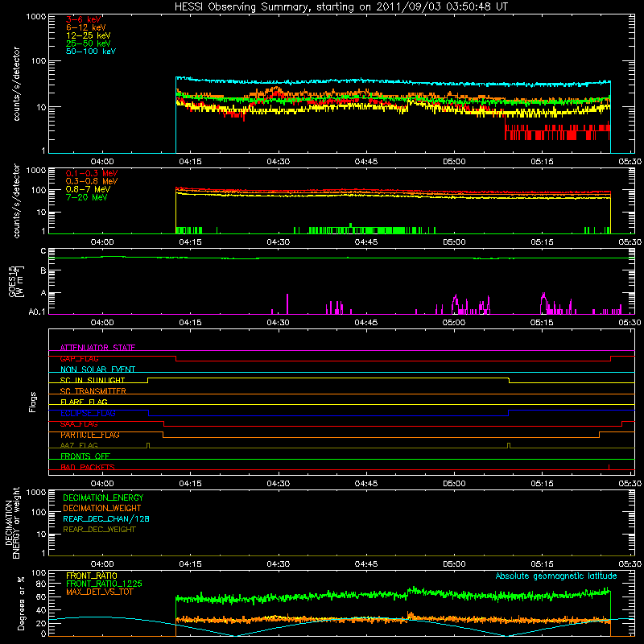The height and width of the screenshot is (644, 644).
Task: Click the FRONTS_OFF flag label
Action: [85, 456]
